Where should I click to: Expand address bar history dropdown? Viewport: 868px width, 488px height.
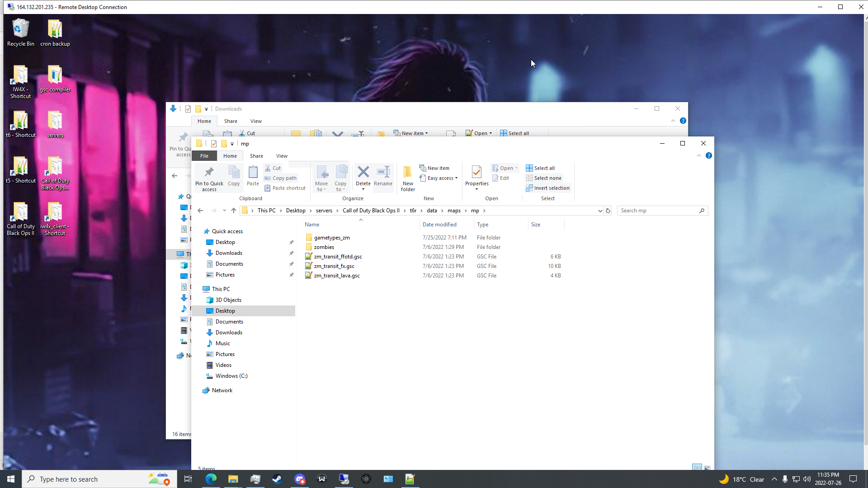600,211
